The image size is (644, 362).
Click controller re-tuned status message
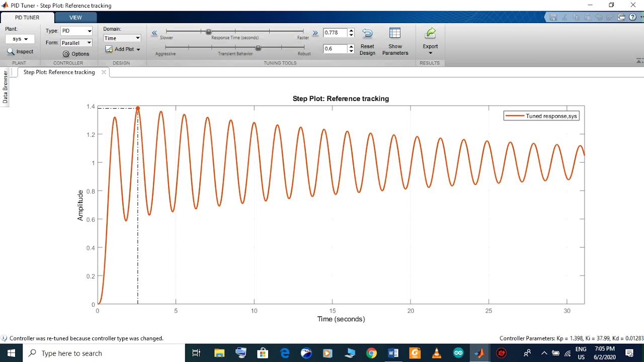86,338
